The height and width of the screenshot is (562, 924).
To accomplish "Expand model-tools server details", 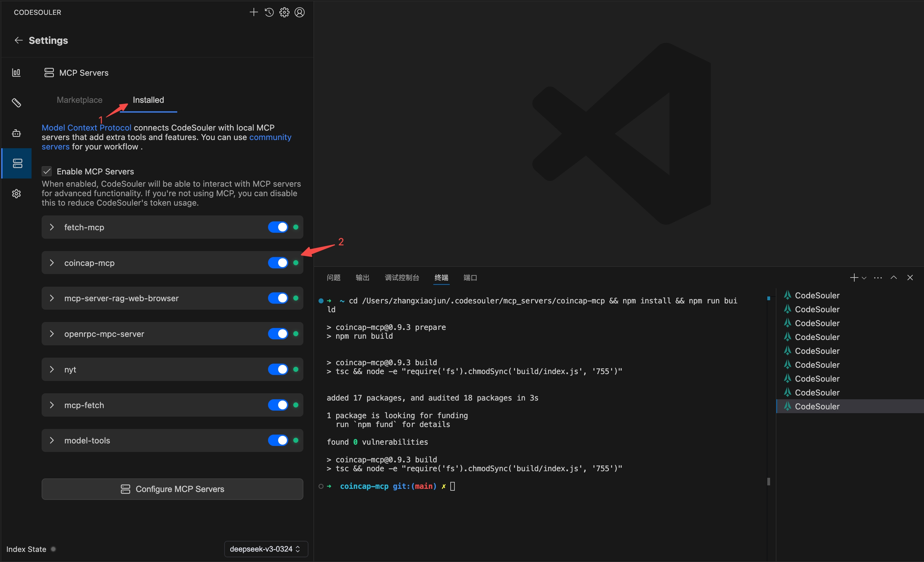I will point(52,440).
